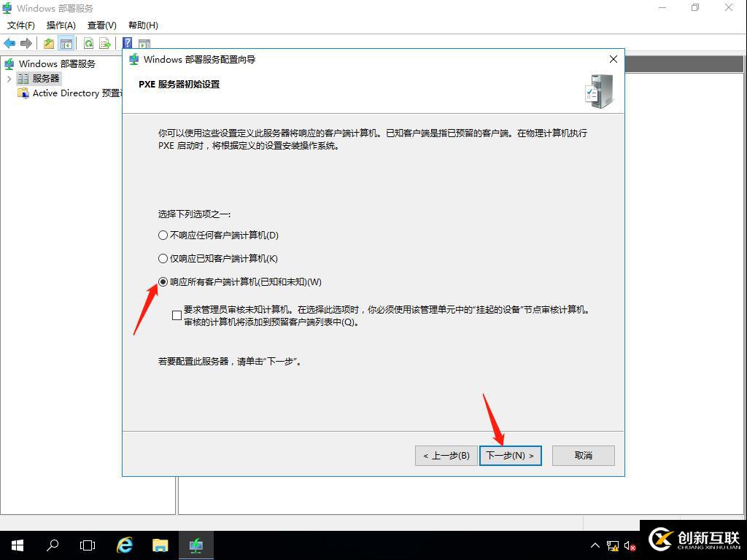The width and height of the screenshot is (747, 560).
Task: Enable the 要求管理员审核未知计算机 checkbox
Action: point(176,314)
